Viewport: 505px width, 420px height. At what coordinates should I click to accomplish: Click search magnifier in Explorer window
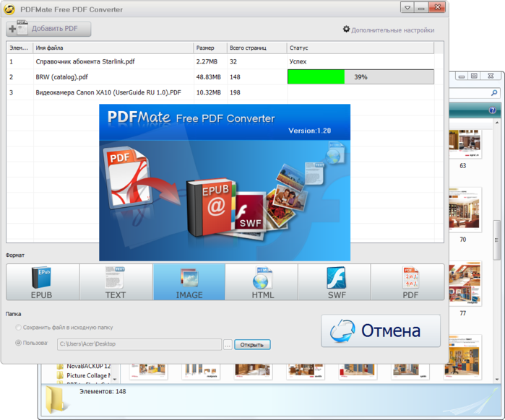click(495, 93)
